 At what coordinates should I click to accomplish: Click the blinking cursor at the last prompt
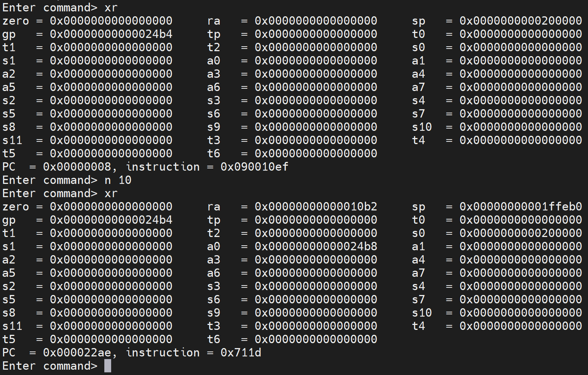point(108,366)
